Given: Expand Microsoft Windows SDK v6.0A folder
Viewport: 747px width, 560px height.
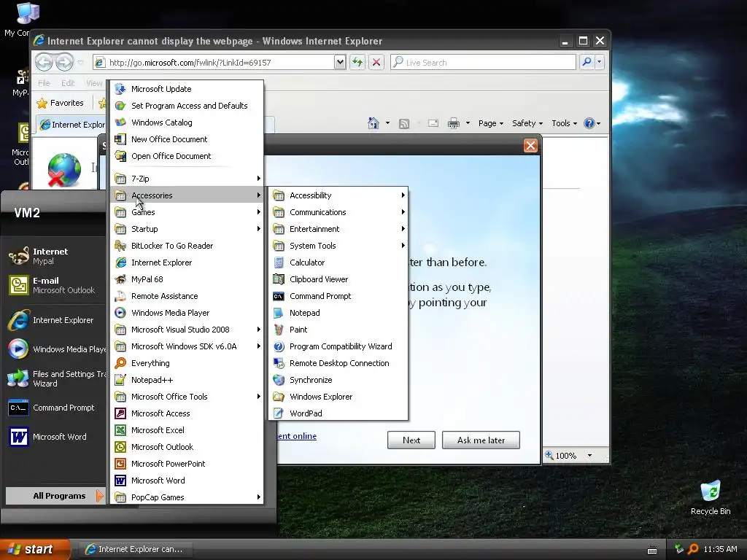Looking at the screenshot, I should coord(187,346).
